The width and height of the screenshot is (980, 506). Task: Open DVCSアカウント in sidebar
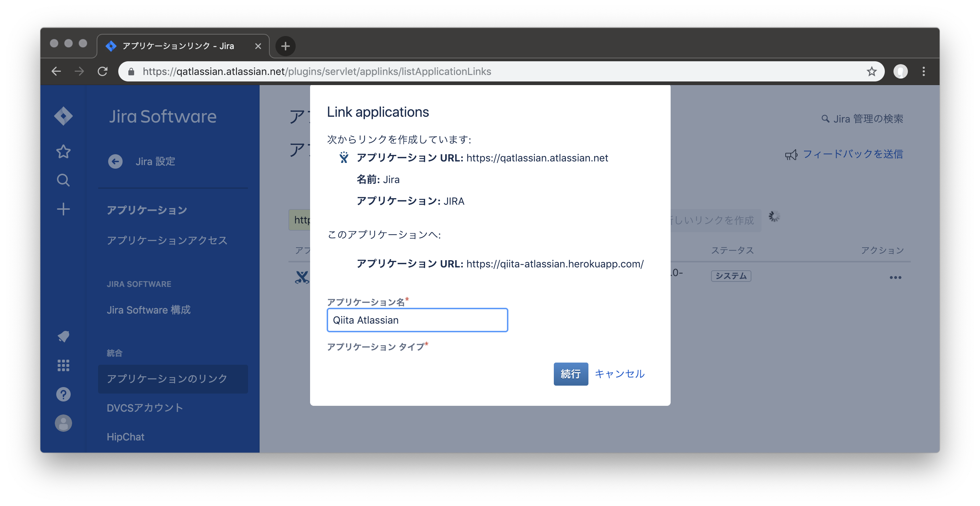(145, 407)
